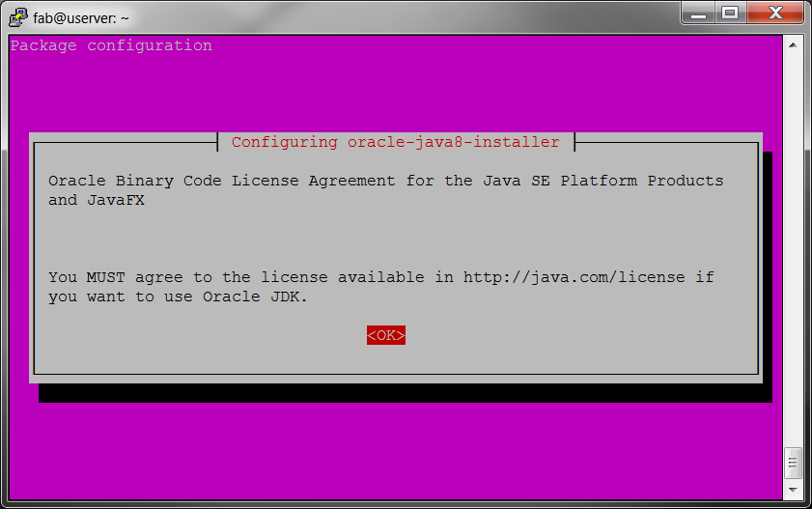The width and height of the screenshot is (812, 509).
Task: Click the scrollbar down arrow
Action: coord(793,490)
